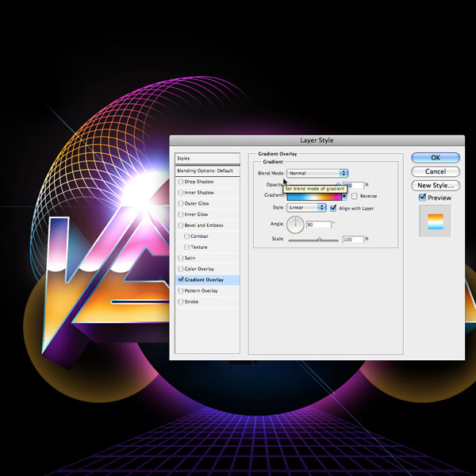Enable the Inner Shadow checkbox
The height and width of the screenshot is (476, 476).
coord(181,193)
